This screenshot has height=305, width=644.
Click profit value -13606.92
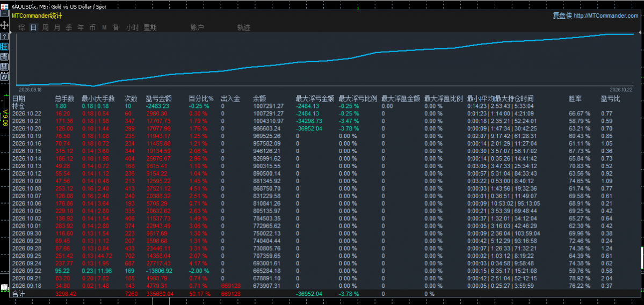pos(160,271)
